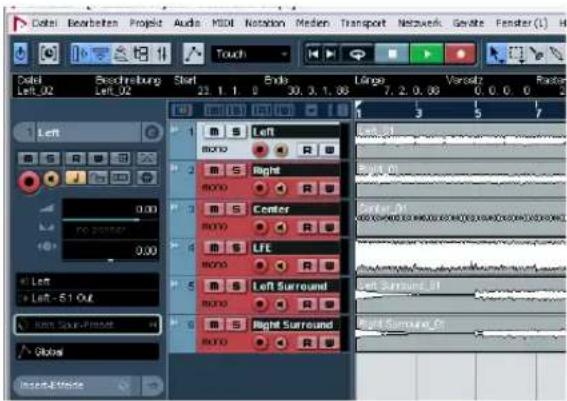Click the inspector record enable button

(29, 180)
